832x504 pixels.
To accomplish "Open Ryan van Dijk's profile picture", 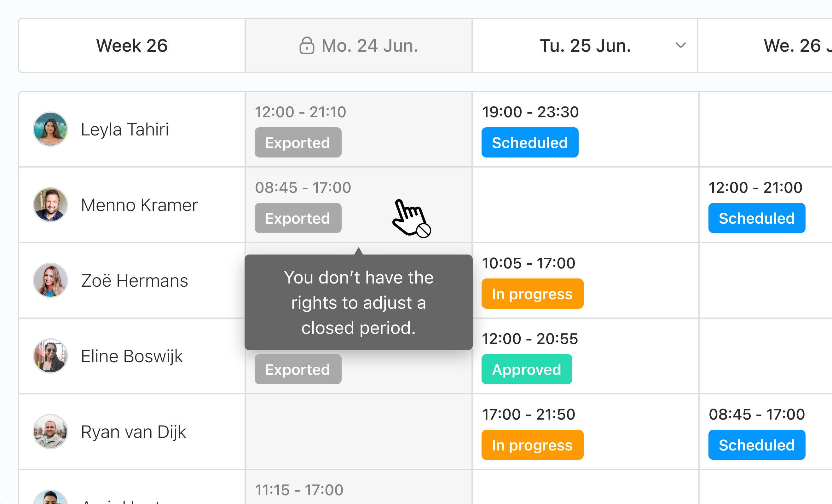I will point(50,432).
